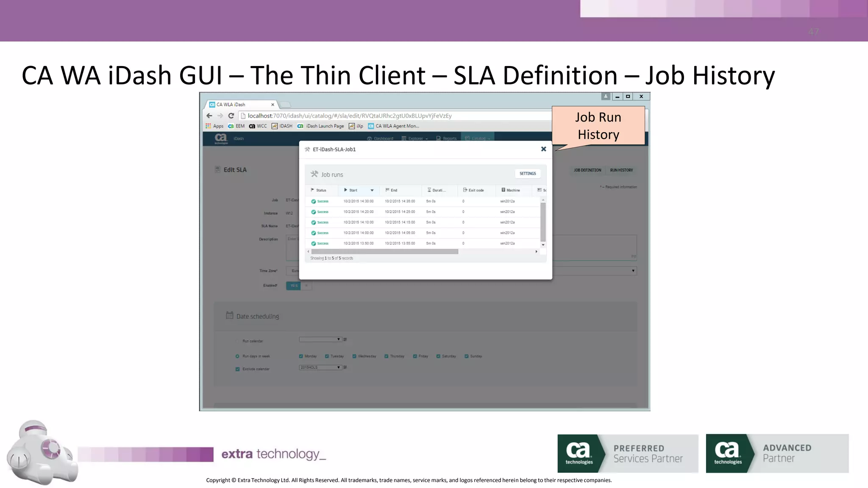Image resolution: width=868 pixels, height=488 pixels.
Task: Click the CA technologies logo in header
Action: (x=221, y=138)
